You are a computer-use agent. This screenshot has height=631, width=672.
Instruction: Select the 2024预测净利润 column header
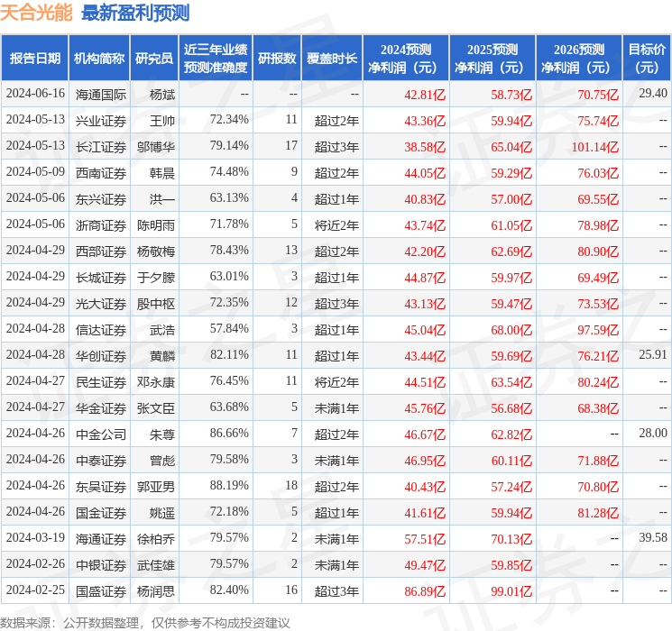tap(406, 58)
